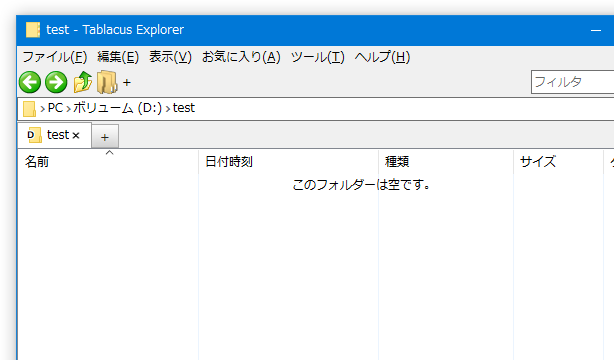Open the 編集(E) menu
The image size is (614, 360).
click(118, 57)
